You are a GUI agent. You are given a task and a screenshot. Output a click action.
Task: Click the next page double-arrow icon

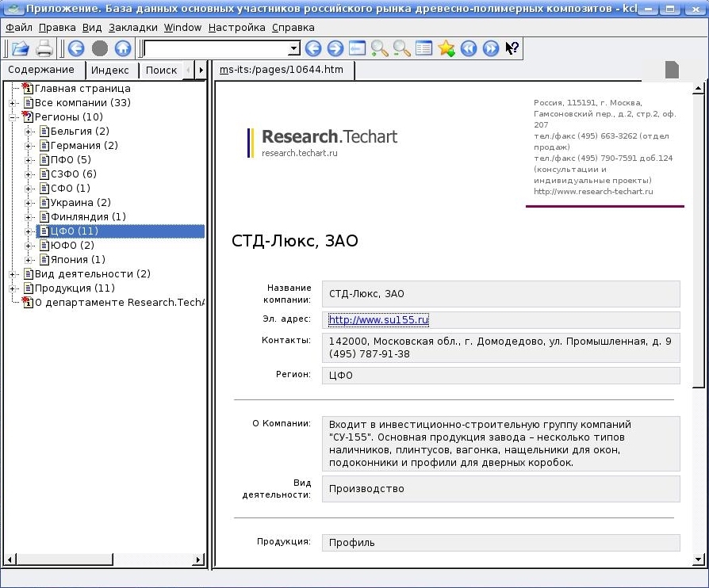[x=491, y=48]
